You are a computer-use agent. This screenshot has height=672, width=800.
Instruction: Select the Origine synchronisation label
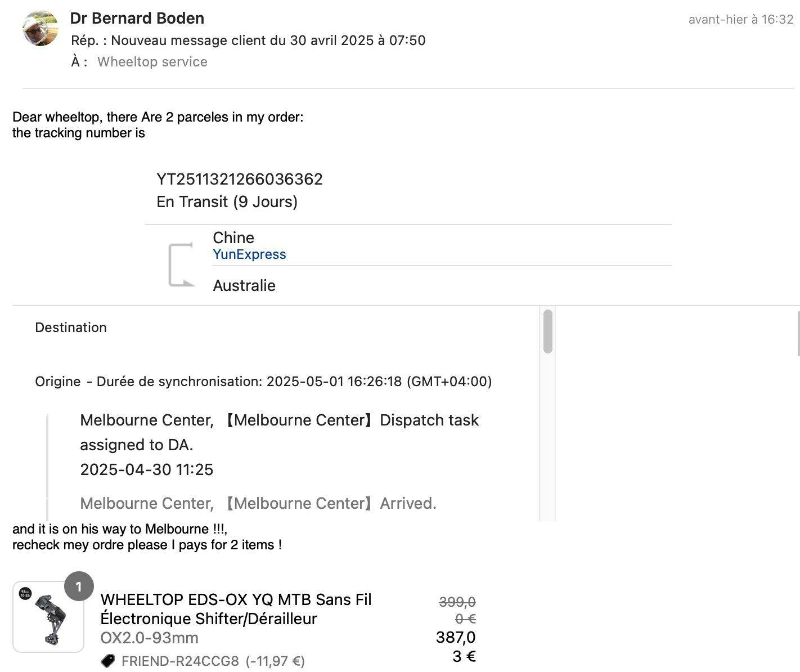point(263,382)
